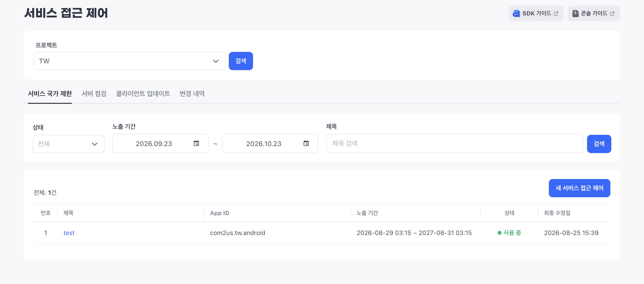This screenshot has height=284, width=644.
Task: Focus the 제목 검색 input field
Action: (454, 143)
